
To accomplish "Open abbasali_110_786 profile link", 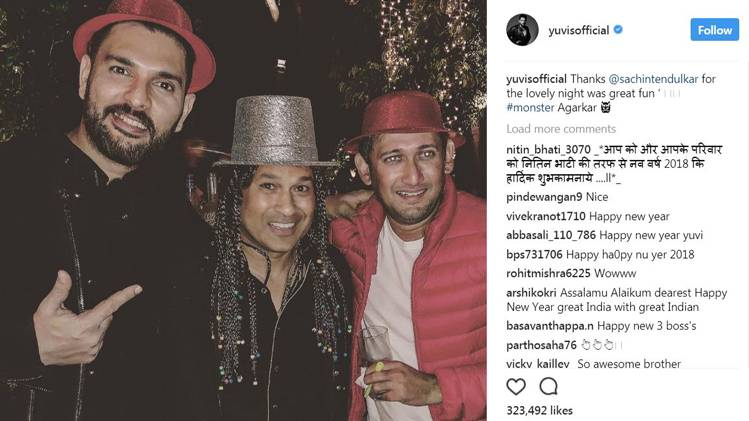I will click(x=551, y=235).
